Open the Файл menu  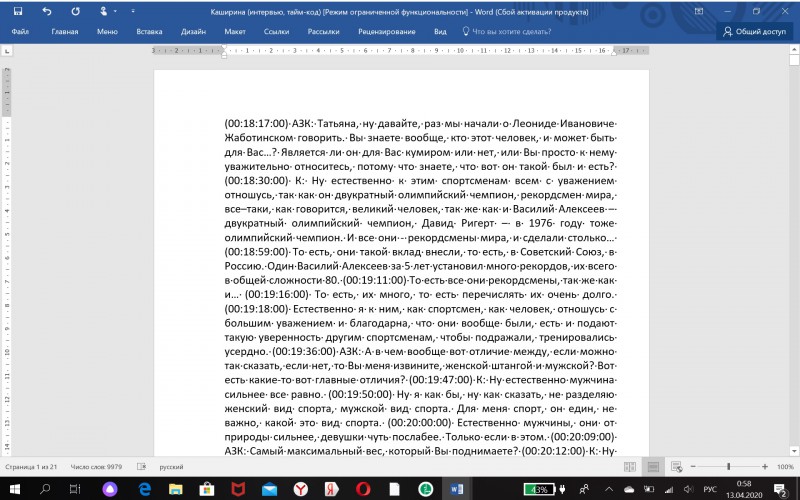20,32
